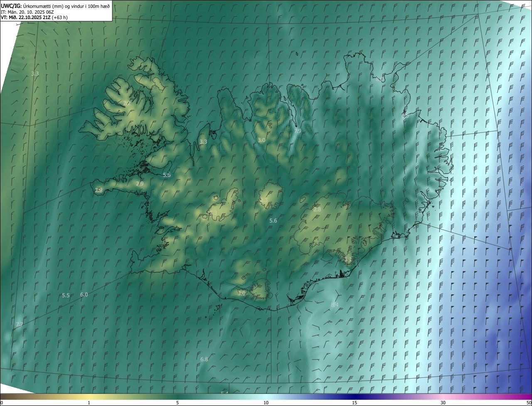This screenshot has width=532, height=406.
Task: Click the '5' tick label on the color scale
Action: point(177,403)
